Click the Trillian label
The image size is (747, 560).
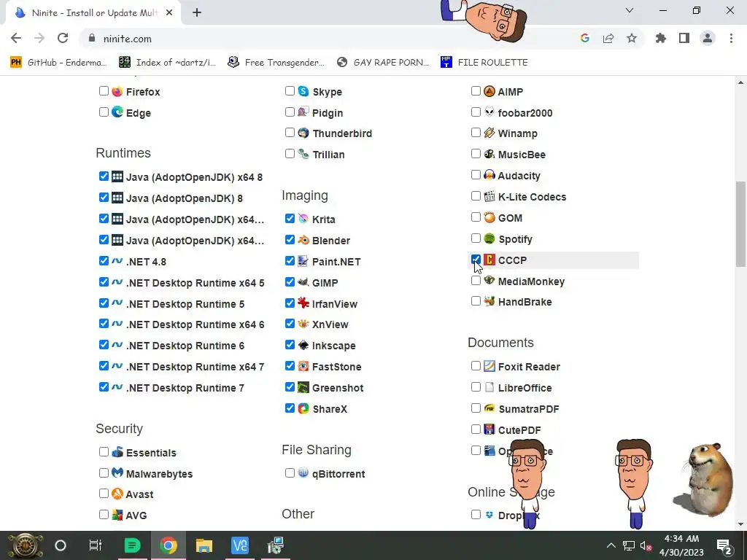coord(329,155)
